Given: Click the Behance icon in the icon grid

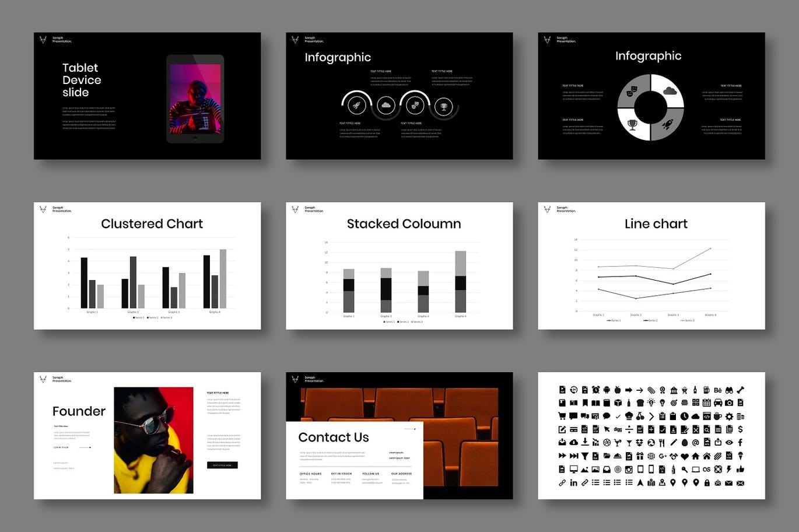Looking at the screenshot, I should [718, 390].
